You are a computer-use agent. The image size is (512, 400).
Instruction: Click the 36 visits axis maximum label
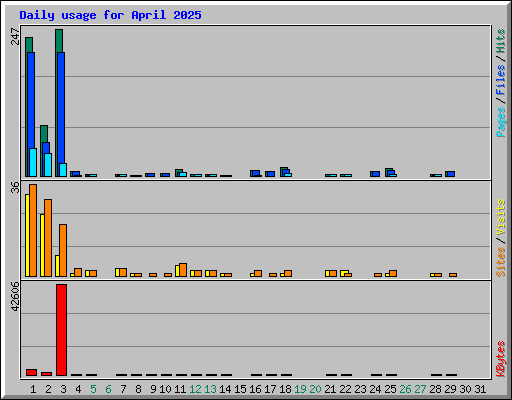[15, 187]
